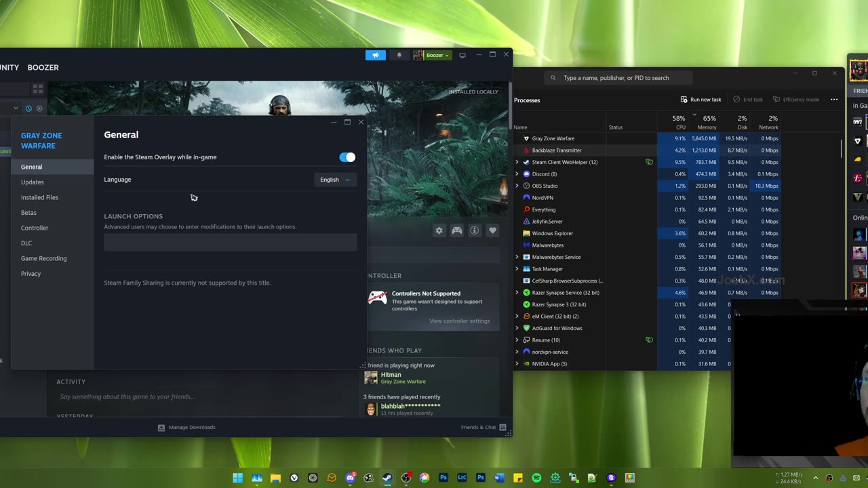Open Game Recording properties tab

click(52, 258)
